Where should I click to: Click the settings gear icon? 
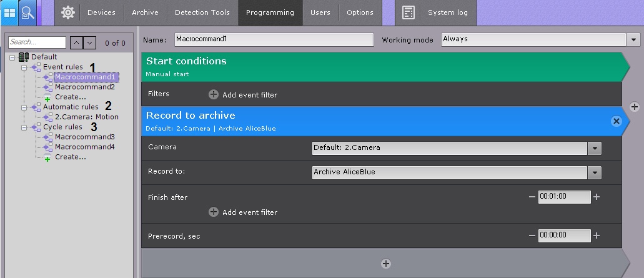(67, 12)
